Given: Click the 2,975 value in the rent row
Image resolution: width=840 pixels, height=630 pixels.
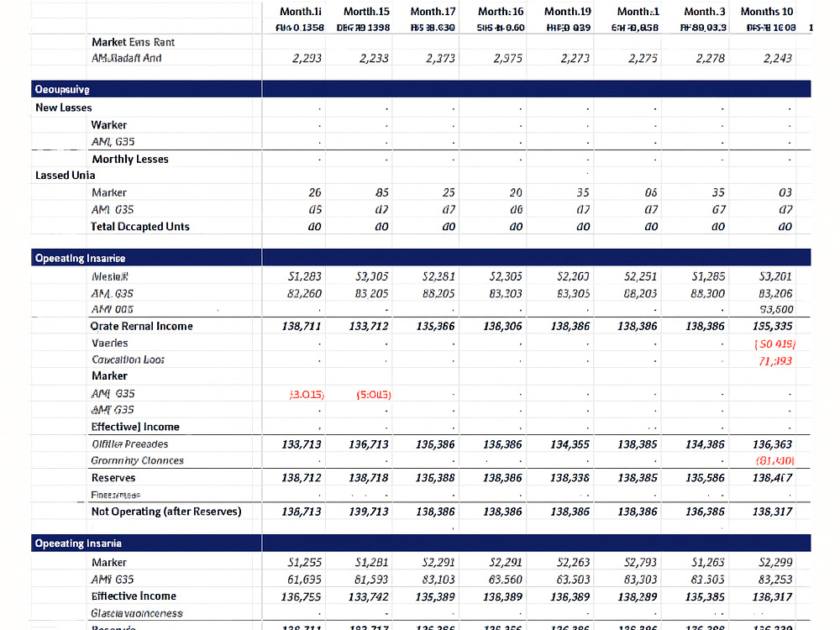Looking at the screenshot, I should (507, 58).
